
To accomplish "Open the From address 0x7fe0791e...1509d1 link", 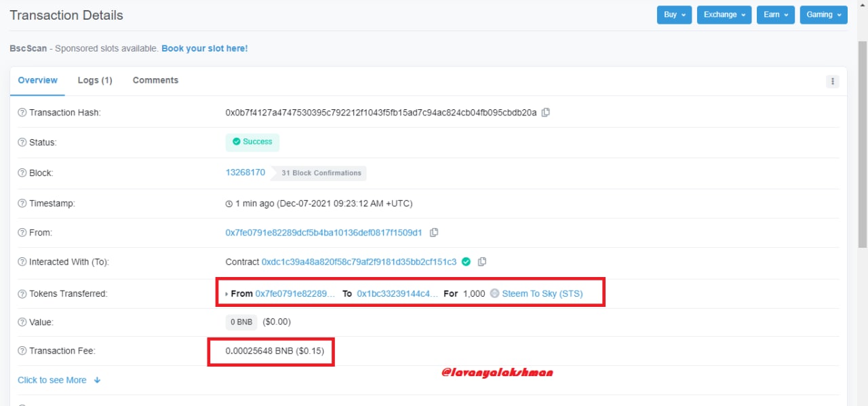I will tap(323, 233).
